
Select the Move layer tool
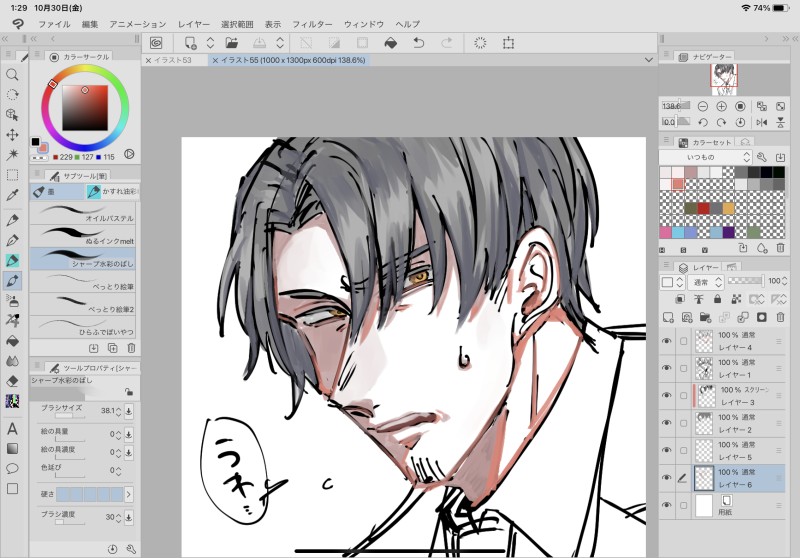(x=12, y=135)
